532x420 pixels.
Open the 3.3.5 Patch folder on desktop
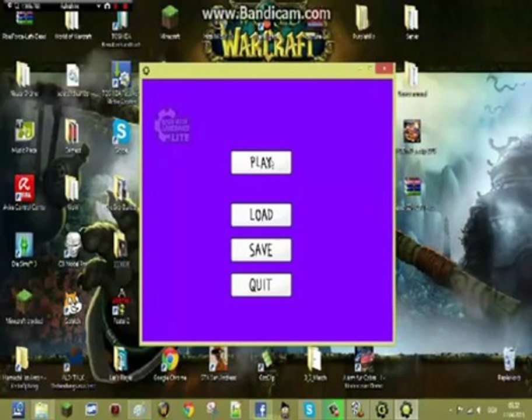point(315,363)
